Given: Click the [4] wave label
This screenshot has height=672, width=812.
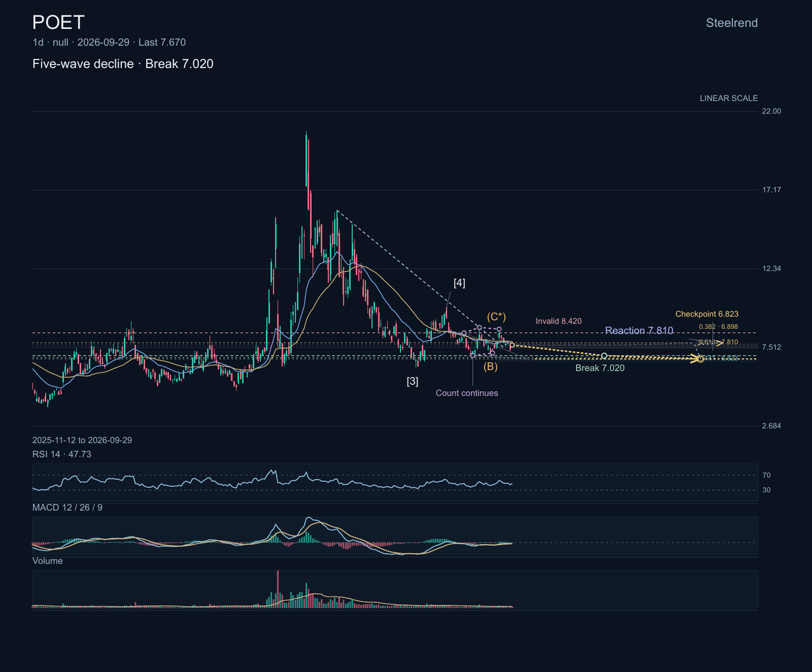Looking at the screenshot, I should (x=459, y=283).
